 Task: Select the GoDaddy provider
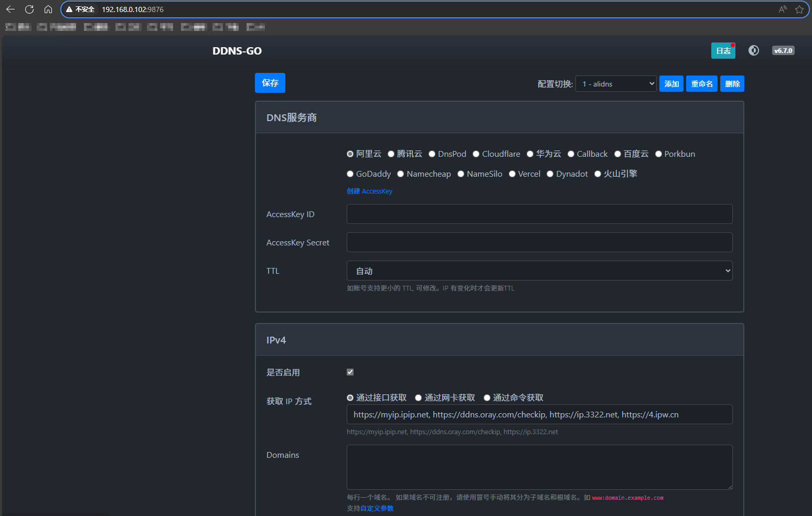pyautogui.click(x=350, y=174)
